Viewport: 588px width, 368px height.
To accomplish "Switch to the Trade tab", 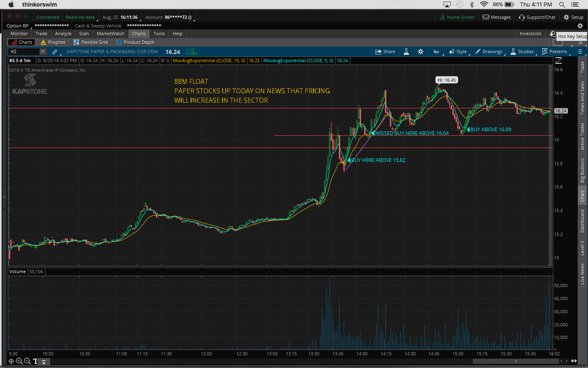I will point(41,34).
